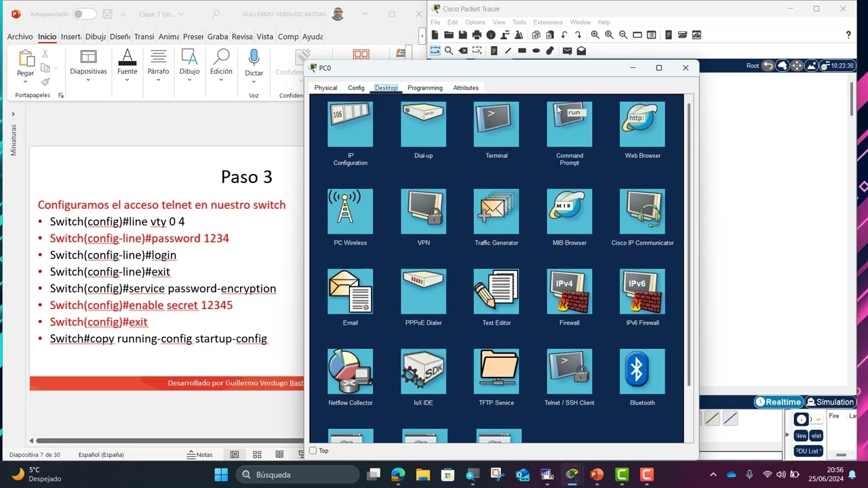868x488 pixels.
Task: Launch the Netflow Collector app
Action: coord(350,371)
